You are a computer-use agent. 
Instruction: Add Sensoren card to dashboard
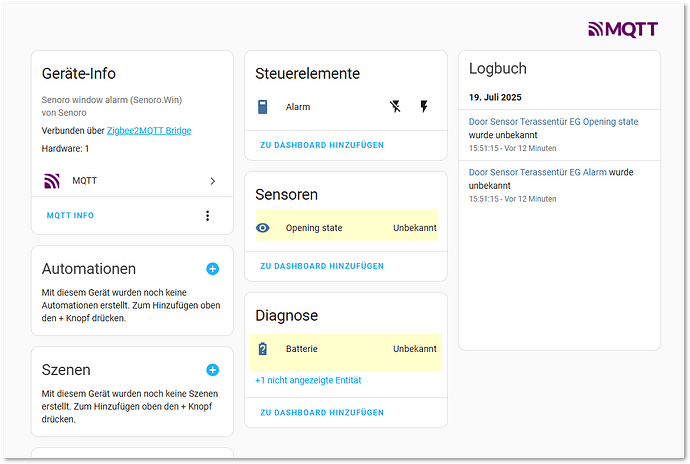(x=321, y=266)
